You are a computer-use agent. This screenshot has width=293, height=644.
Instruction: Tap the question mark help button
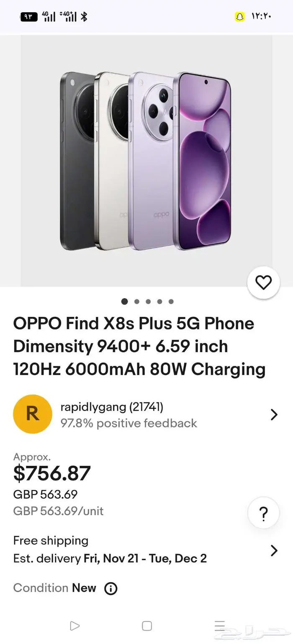[x=263, y=513]
